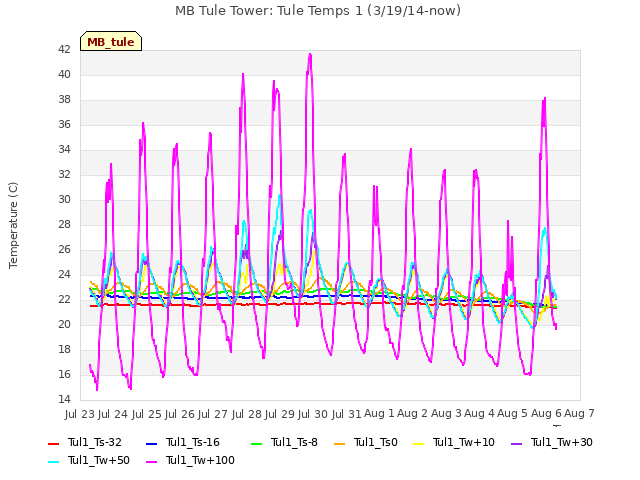
Task: Click the green Tul1_Ts-8 legend swatch
Action: (256, 444)
